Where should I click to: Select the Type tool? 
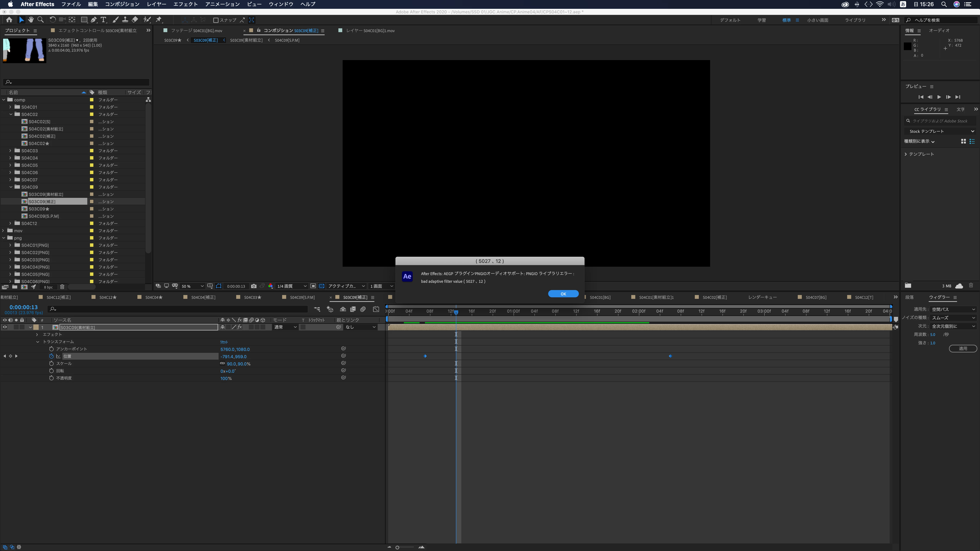(103, 20)
